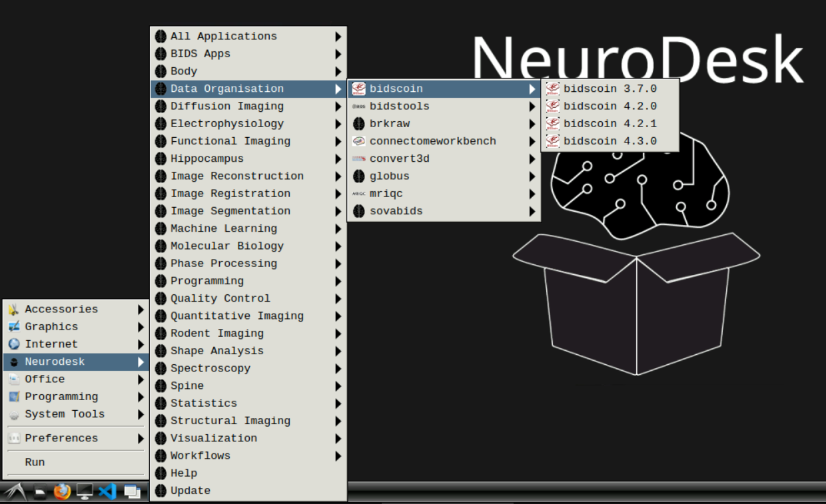Expand the bidstools submenu arrow
The width and height of the screenshot is (826, 504).
click(x=532, y=107)
